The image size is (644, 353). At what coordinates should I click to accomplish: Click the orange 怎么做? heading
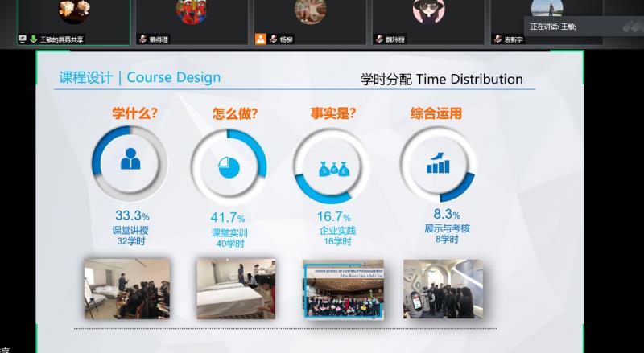235,113
